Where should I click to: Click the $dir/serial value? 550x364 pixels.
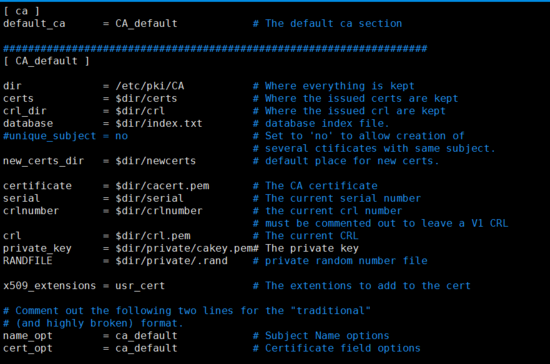click(x=149, y=198)
